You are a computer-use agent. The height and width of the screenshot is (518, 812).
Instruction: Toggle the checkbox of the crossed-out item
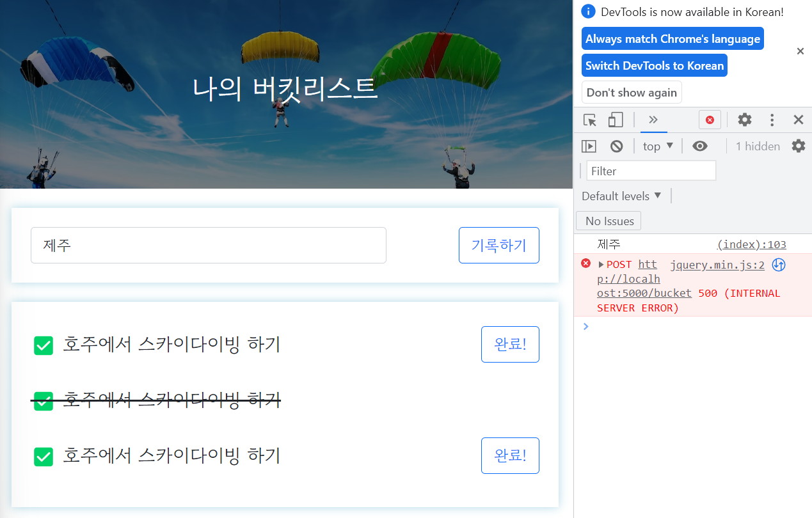point(43,401)
